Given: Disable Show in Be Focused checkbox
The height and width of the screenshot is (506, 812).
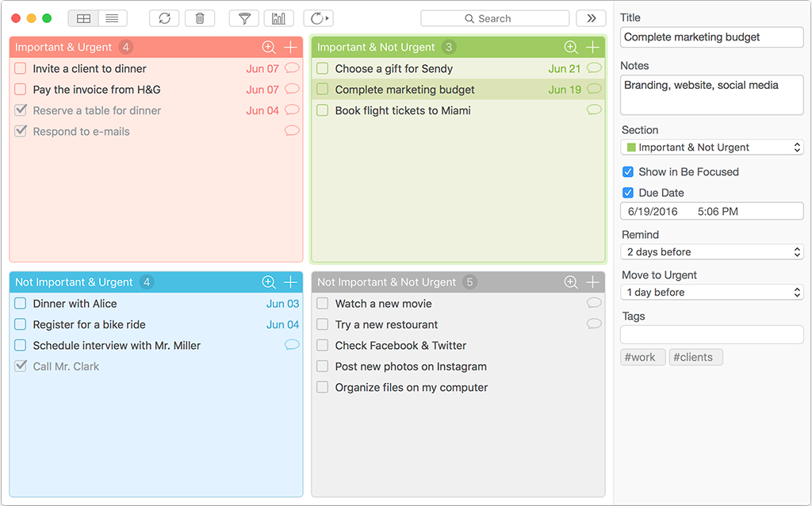Looking at the screenshot, I should (x=628, y=172).
